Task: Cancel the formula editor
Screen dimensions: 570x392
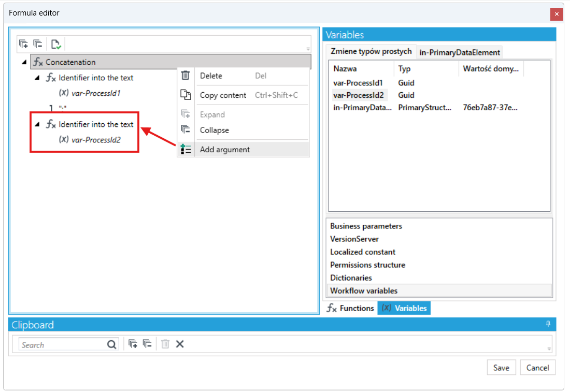Action: tap(538, 368)
